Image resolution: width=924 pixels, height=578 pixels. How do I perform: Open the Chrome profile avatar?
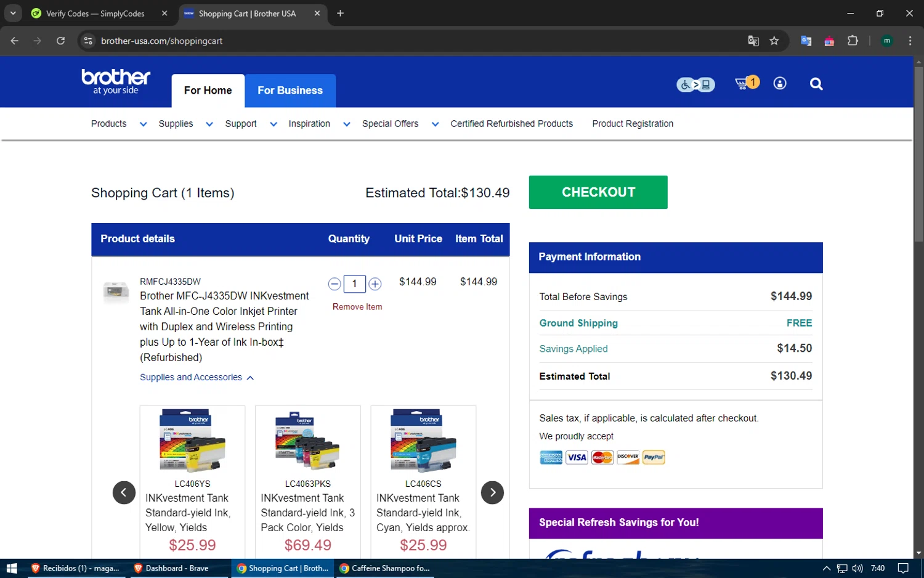(x=887, y=41)
